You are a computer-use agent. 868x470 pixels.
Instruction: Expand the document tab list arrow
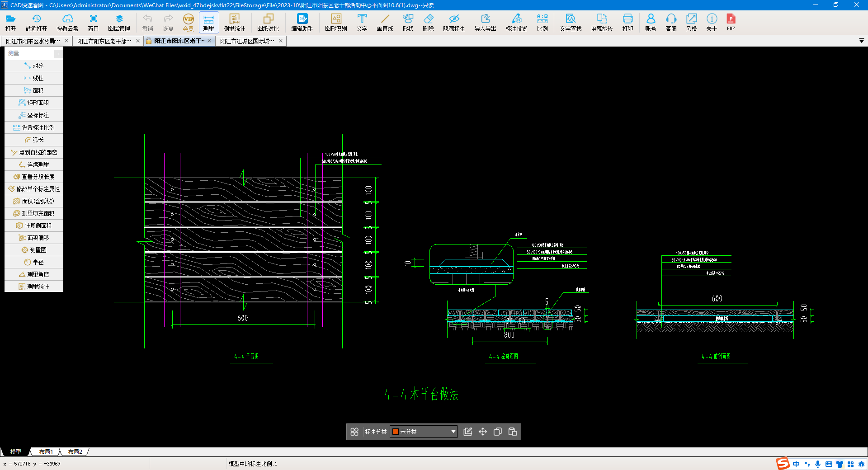(861, 41)
